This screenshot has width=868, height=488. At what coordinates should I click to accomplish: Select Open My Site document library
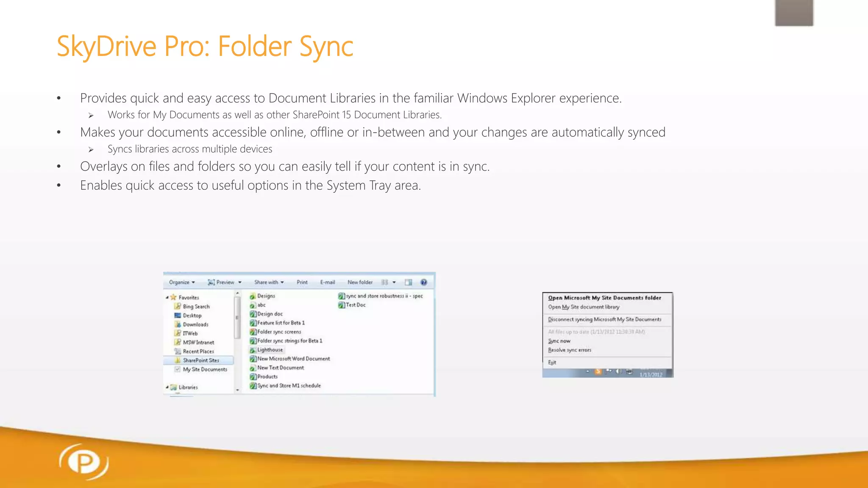tap(584, 307)
